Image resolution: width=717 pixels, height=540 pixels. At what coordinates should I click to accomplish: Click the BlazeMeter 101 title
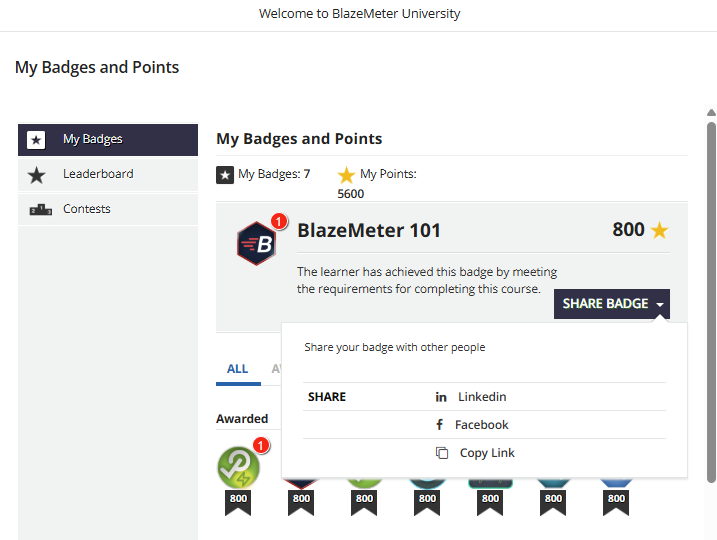[369, 230]
